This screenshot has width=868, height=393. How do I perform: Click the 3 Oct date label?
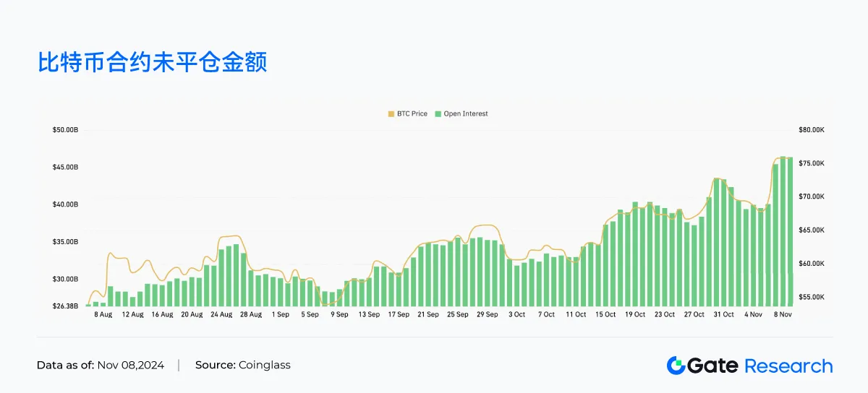516,315
